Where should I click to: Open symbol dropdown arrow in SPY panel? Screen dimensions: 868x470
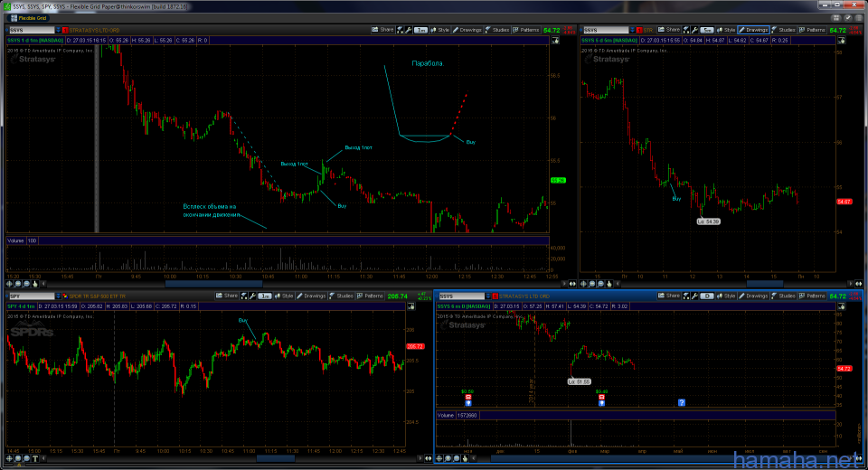pos(58,296)
